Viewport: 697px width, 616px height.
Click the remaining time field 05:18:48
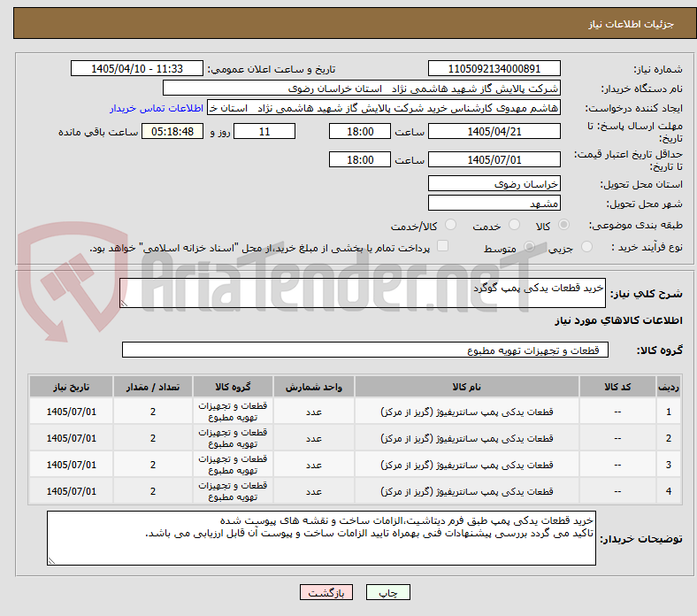point(172,131)
